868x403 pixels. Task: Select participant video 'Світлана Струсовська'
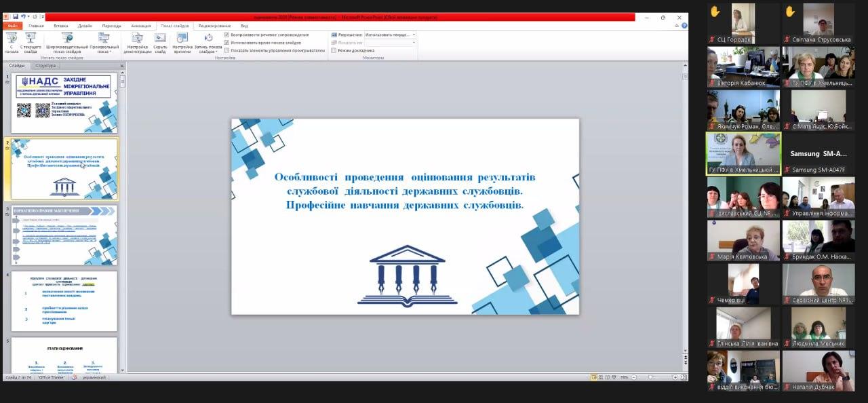pos(818,23)
